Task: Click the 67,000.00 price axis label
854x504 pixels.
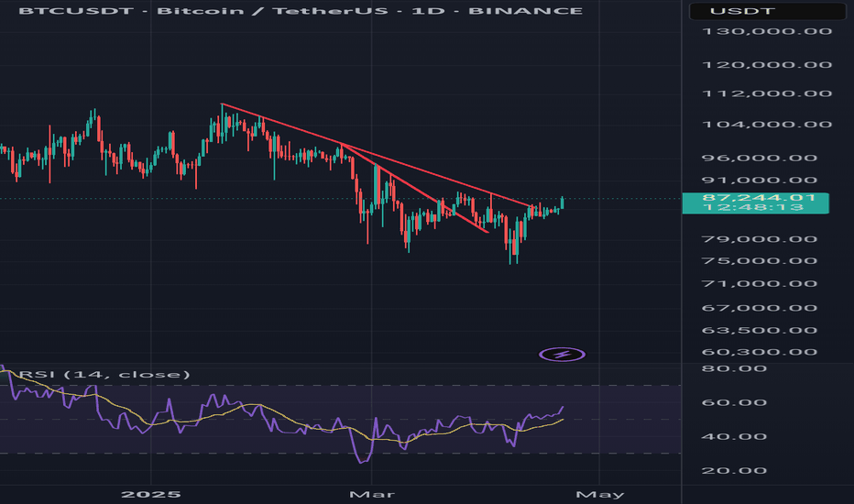Action: (x=760, y=309)
